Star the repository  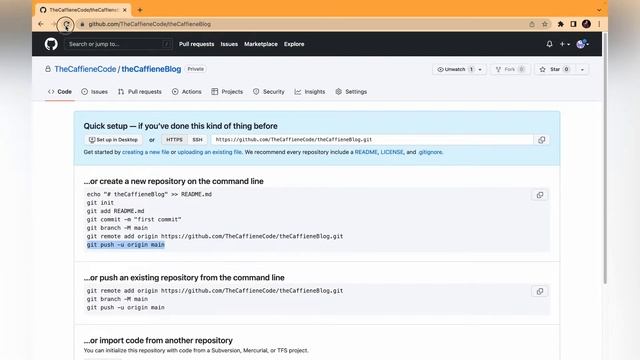point(554,69)
